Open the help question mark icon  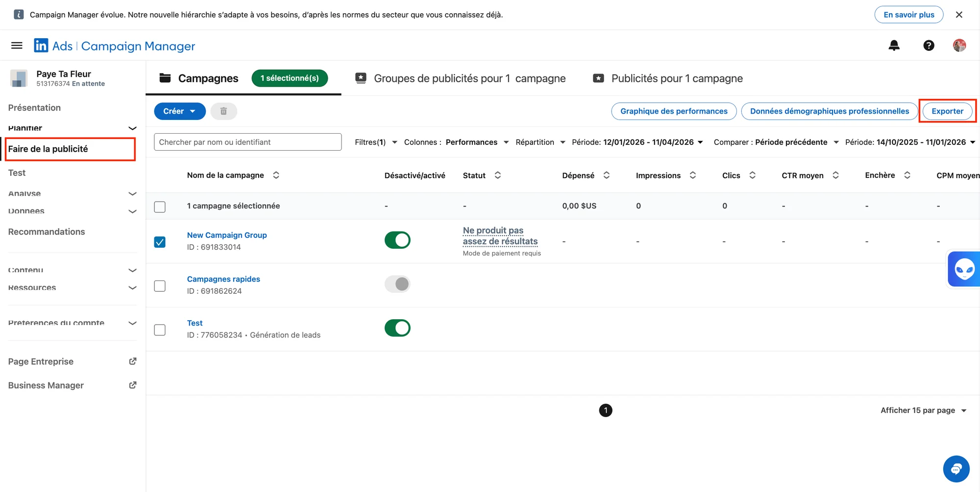929,46
